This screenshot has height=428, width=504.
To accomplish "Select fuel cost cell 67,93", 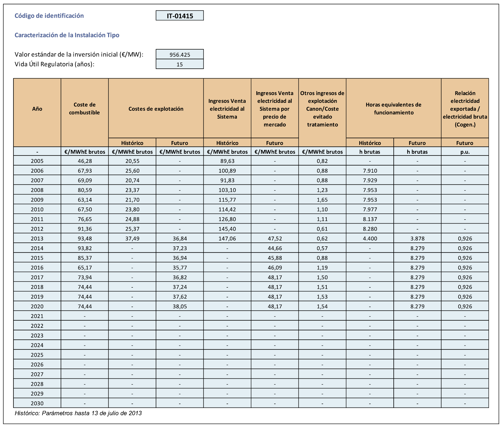I will click(85, 170).
